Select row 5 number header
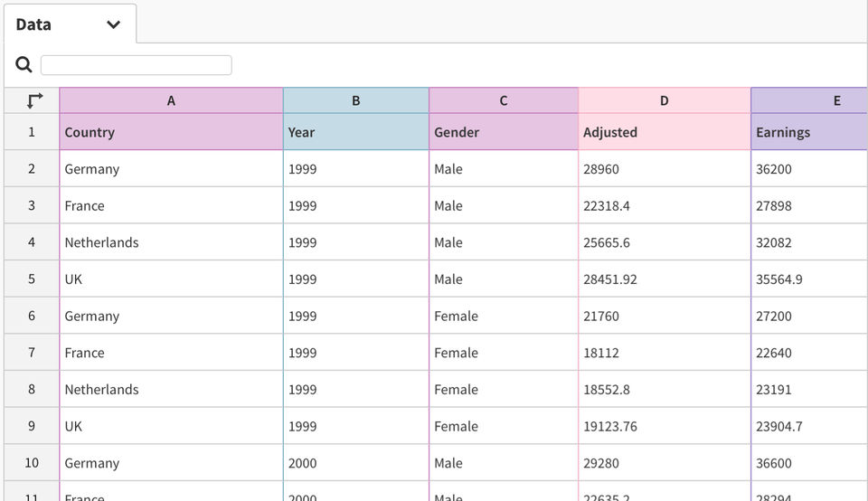This screenshot has height=501, width=868. (32, 279)
